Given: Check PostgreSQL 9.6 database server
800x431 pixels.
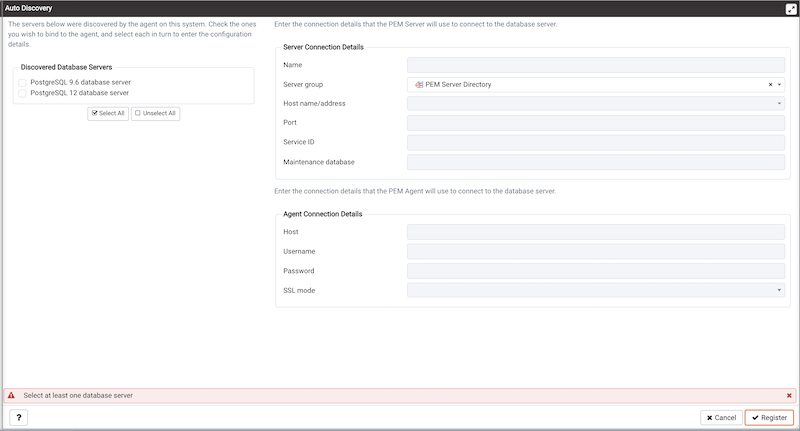Looking at the screenshot, I should (x=22, y=83).
